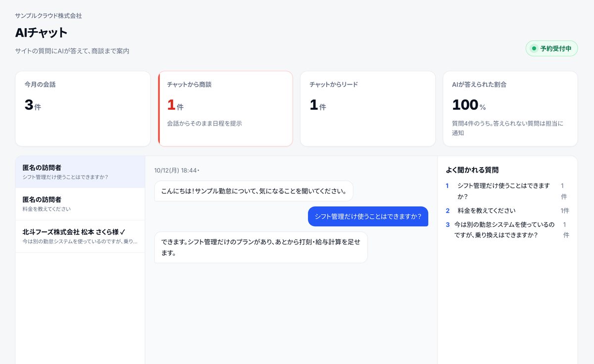Click the 100% value in AI answer rate
This screenshot has width=594, height=364.
[469, 105]
